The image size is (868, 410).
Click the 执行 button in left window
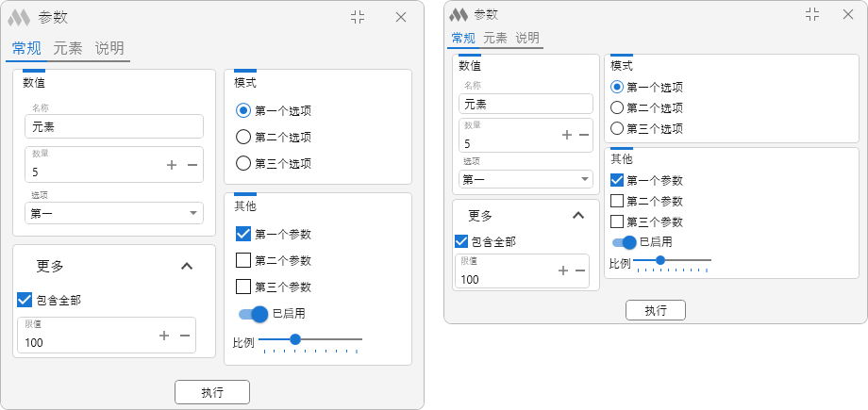[212, 392]
